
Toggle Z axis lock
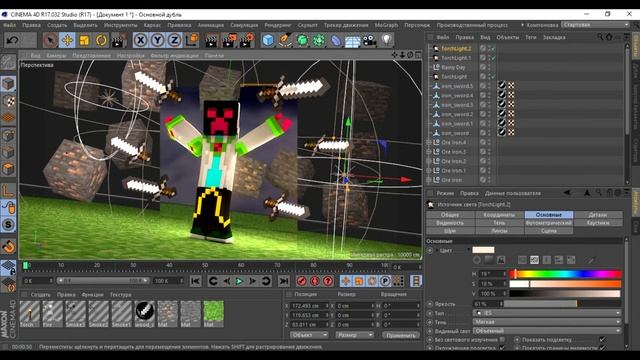[x=174, y=40]
